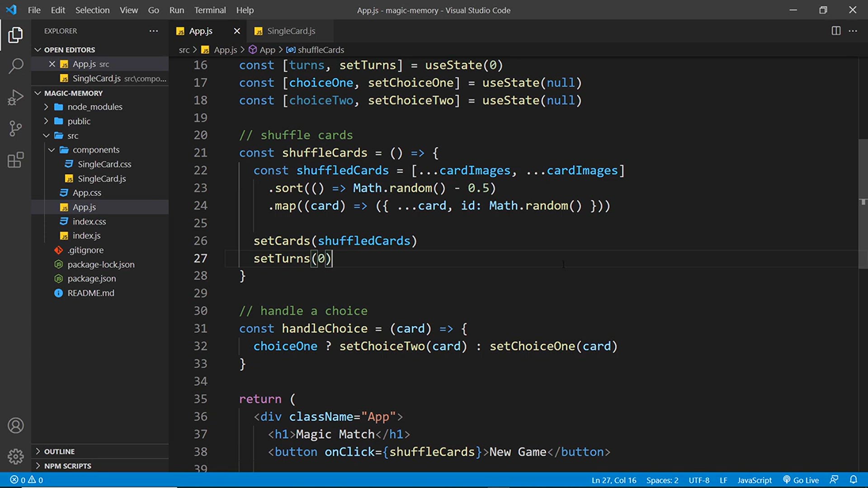
Task: Open the Manage gear icon
Action: point(15,456)
